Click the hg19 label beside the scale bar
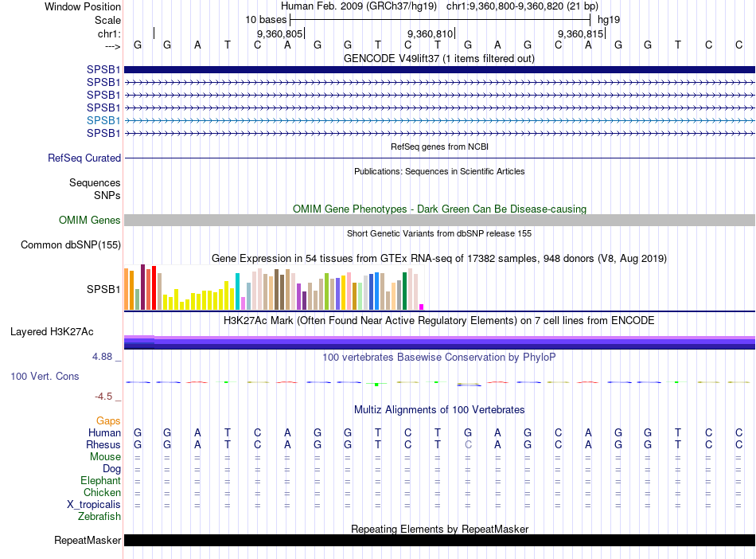The height and width of the screenshot is (559, 756). [x=609, y=20]
